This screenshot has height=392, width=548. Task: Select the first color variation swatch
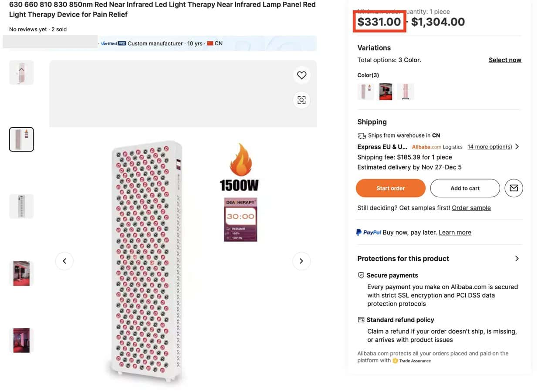click(365, 91)
